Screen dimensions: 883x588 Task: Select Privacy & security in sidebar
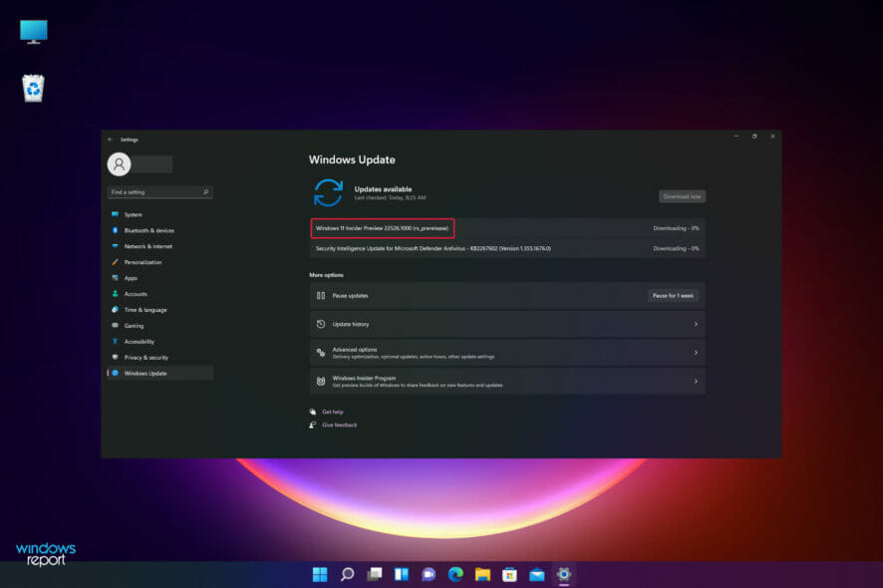pos(159,357)
